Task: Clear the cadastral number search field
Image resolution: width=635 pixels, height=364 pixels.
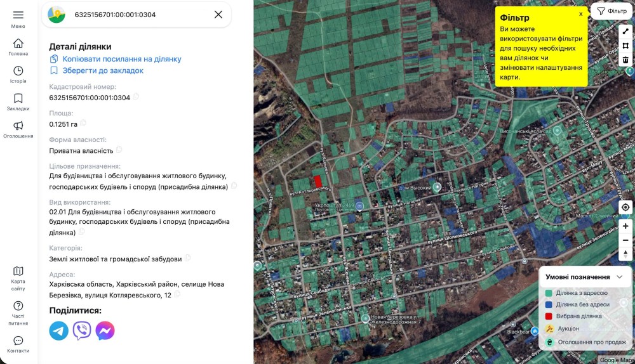Action: pyautogui.click(x=218, y=15)
